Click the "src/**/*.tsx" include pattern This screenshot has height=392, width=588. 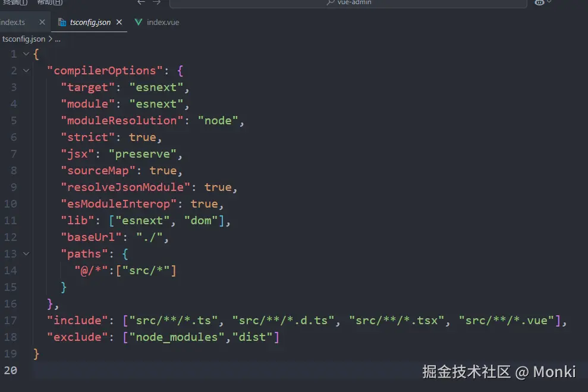[397, 321]
